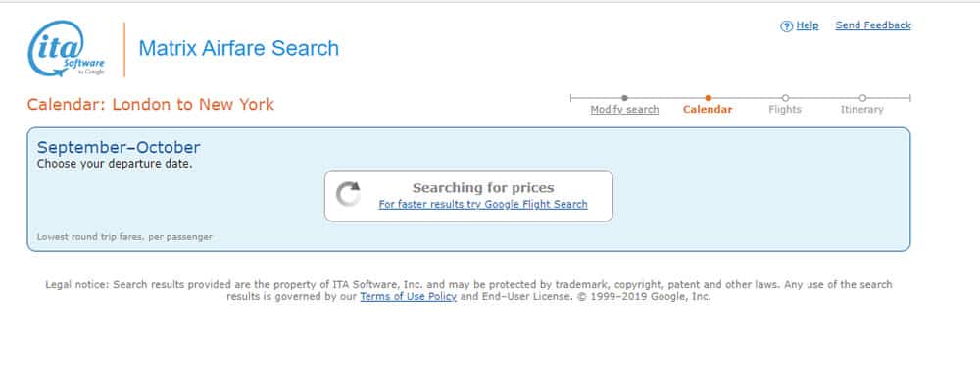980x392 pixels.
Task: Click the Searching for prices message
Action: pyautogui.click(x=483, y=187)
